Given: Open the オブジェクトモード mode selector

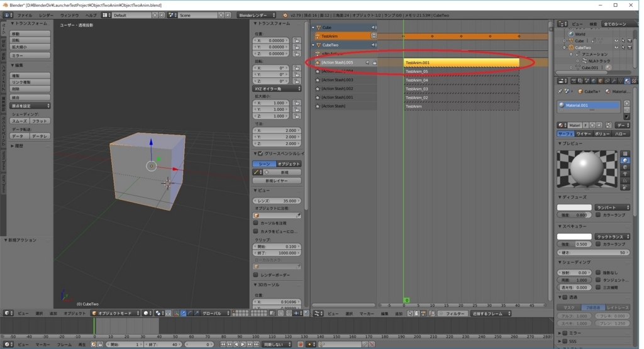Looking at the screenshot, I should (116, 313).
